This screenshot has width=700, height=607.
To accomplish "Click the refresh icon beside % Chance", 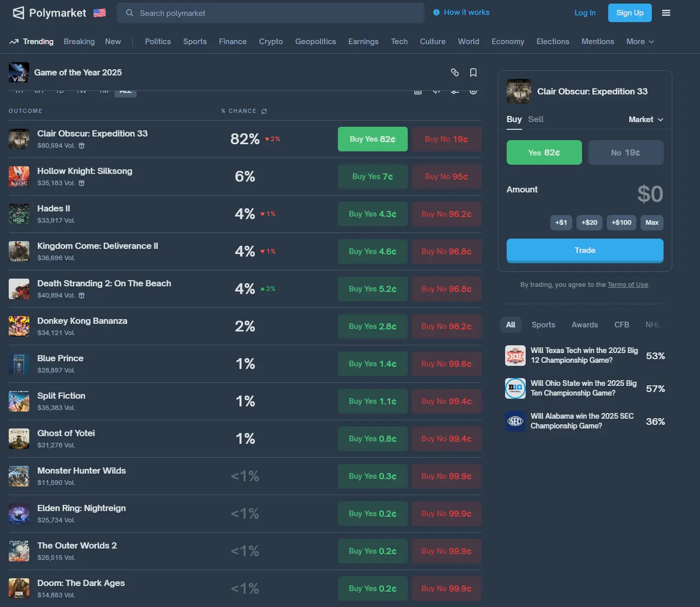I will coord(264,111).
